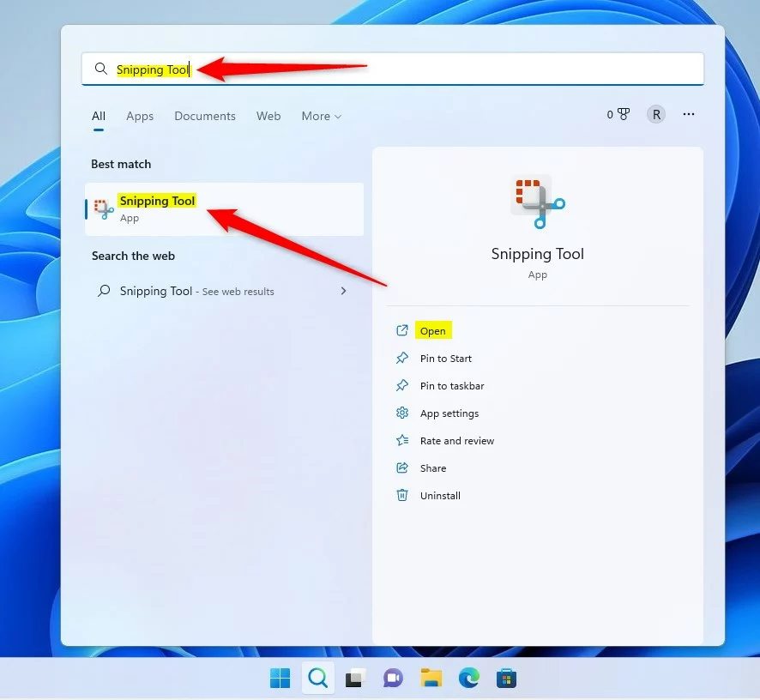Click the Pin to taskbar pin icon
760x700 pixels.
click(402, 386)
